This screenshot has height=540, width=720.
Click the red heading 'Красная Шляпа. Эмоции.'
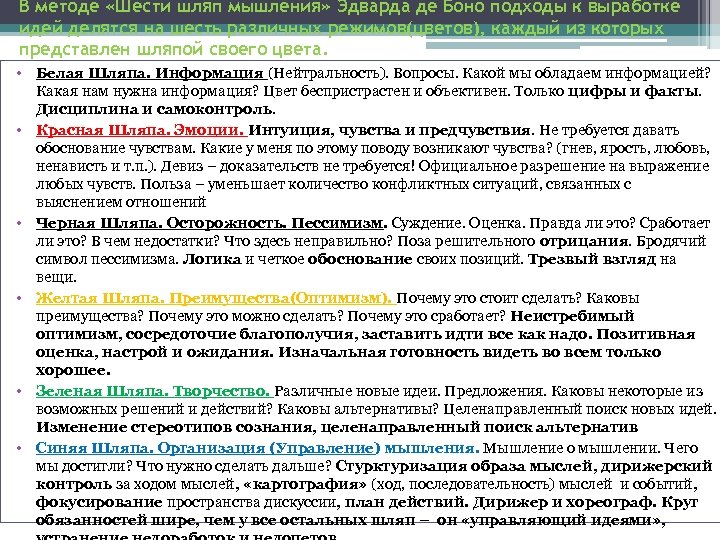[140, 130]
